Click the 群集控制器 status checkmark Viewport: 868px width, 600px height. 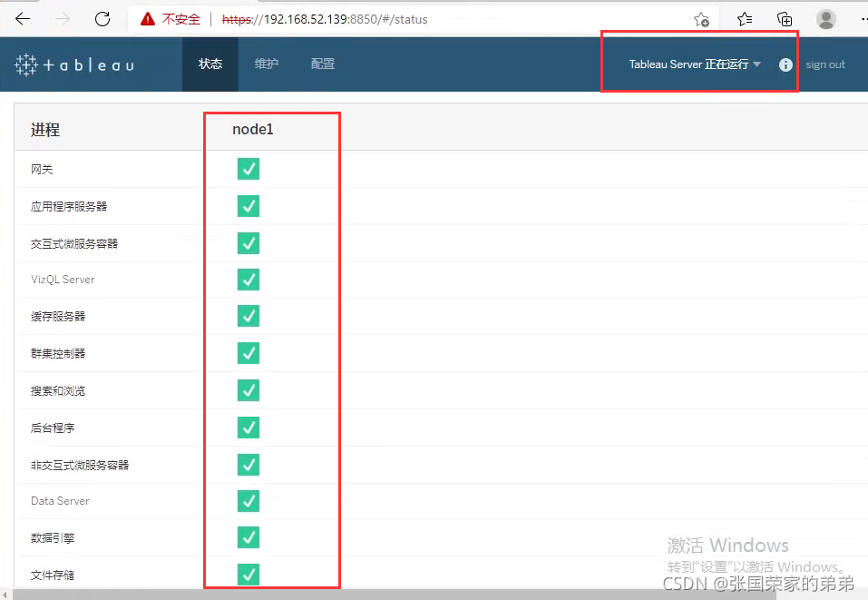click(249, 353)
